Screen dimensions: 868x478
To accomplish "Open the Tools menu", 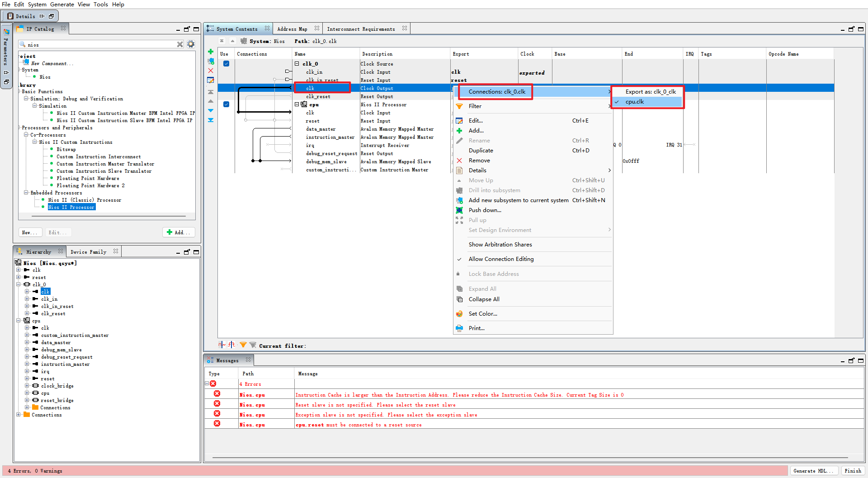I will coord(100,4).
